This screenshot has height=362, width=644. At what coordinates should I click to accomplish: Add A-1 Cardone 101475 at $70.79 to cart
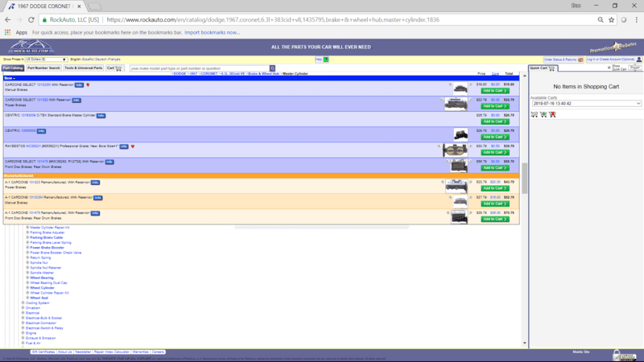495,219
